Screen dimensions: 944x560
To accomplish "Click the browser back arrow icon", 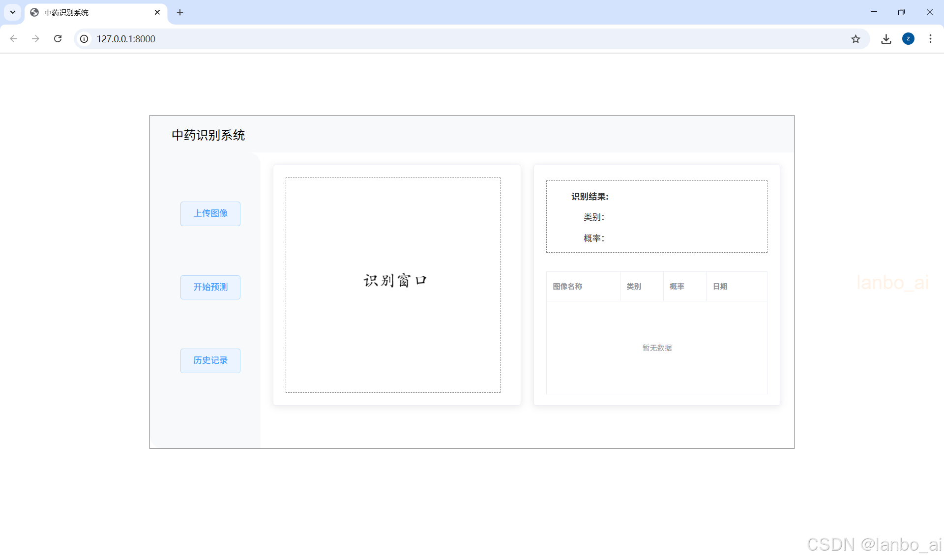I will click(14, 39).
